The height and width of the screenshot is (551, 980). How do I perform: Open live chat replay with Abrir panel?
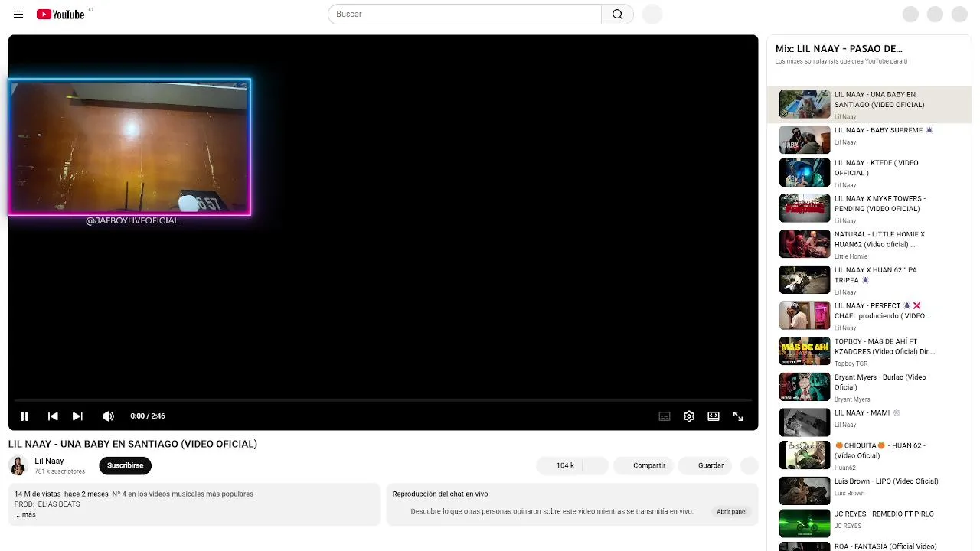click(x=732, y=511)
